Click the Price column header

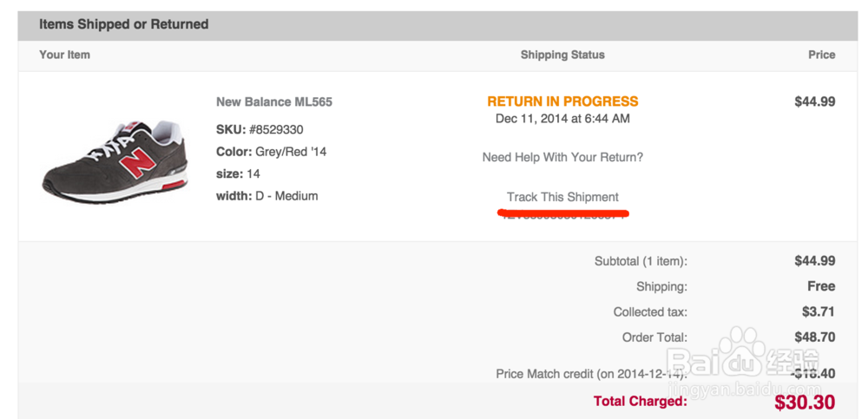point(821,55)
